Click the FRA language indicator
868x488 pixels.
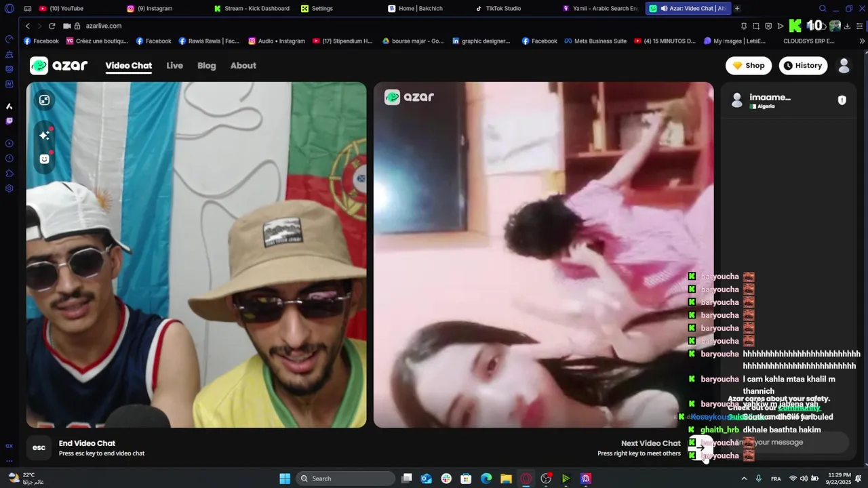click(775, 479)
